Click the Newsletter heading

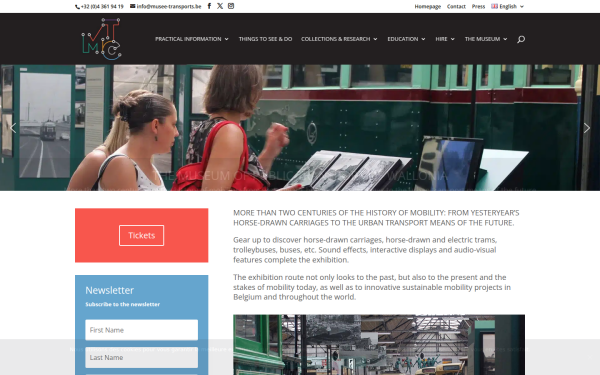coord(109,290)
